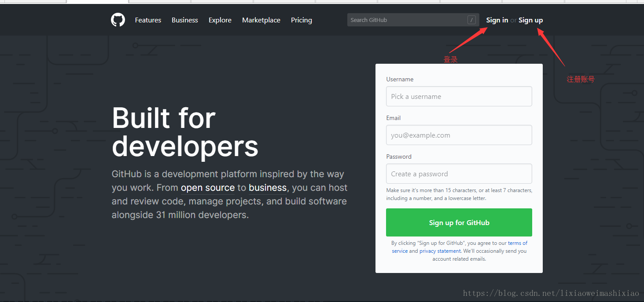644x302 pixels.
Task: Click the Sign in link
Action: click(497, 20)
